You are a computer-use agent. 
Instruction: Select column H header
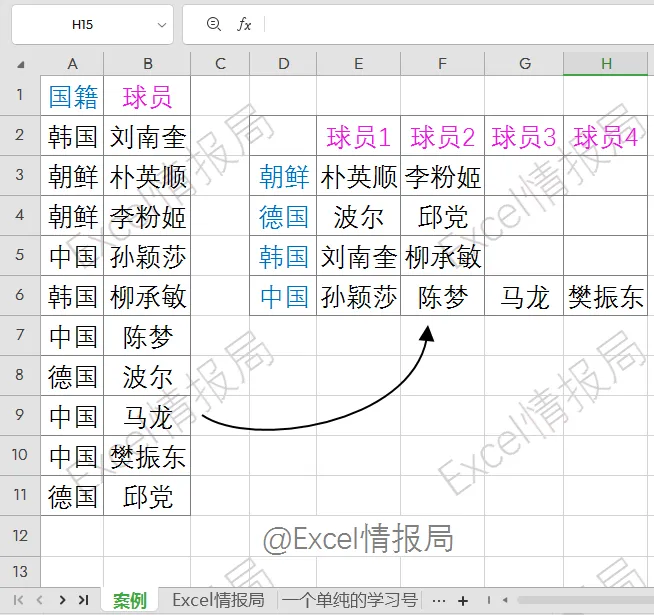click(606, 64)
